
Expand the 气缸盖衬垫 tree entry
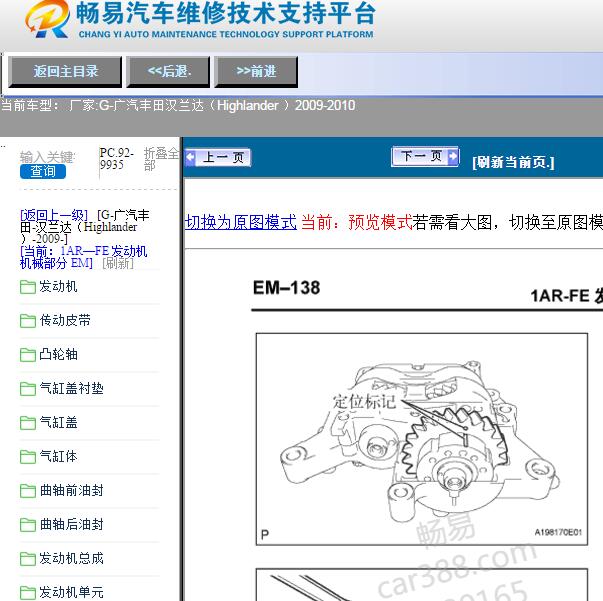[x=72, y=388]
